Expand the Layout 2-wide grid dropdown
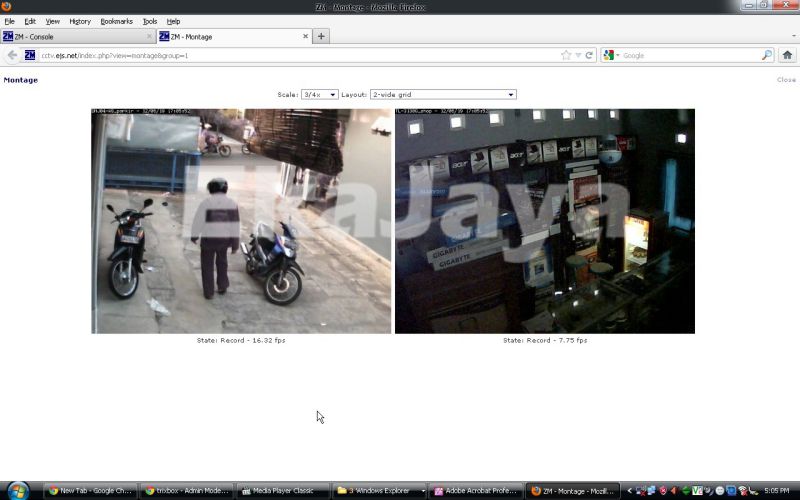800x500 pixels. click(x=442, y=95)
